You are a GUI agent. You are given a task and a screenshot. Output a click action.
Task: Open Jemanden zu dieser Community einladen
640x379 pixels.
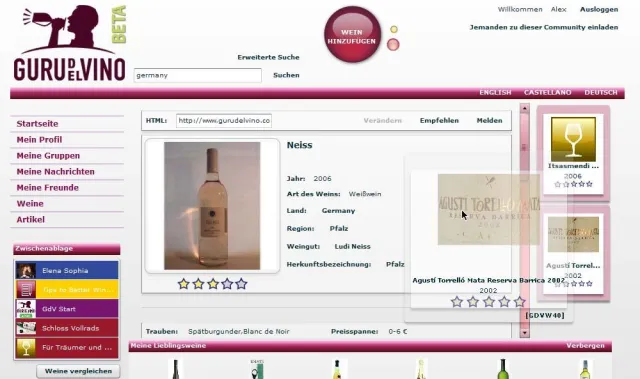(544, 27)
